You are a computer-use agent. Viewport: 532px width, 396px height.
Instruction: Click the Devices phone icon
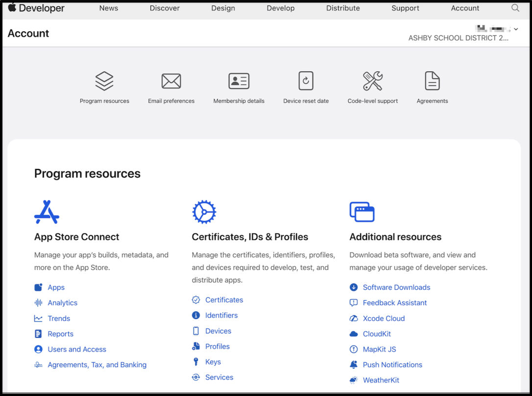[196, 331]
